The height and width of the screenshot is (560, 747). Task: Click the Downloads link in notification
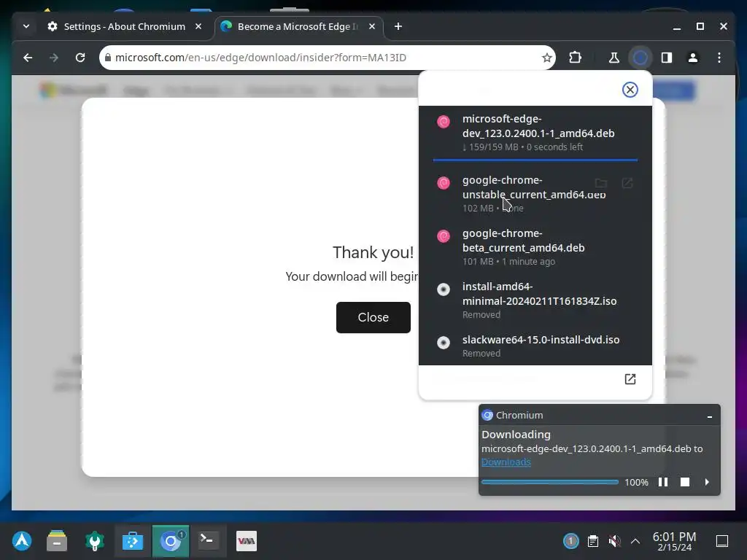[506, 462]
